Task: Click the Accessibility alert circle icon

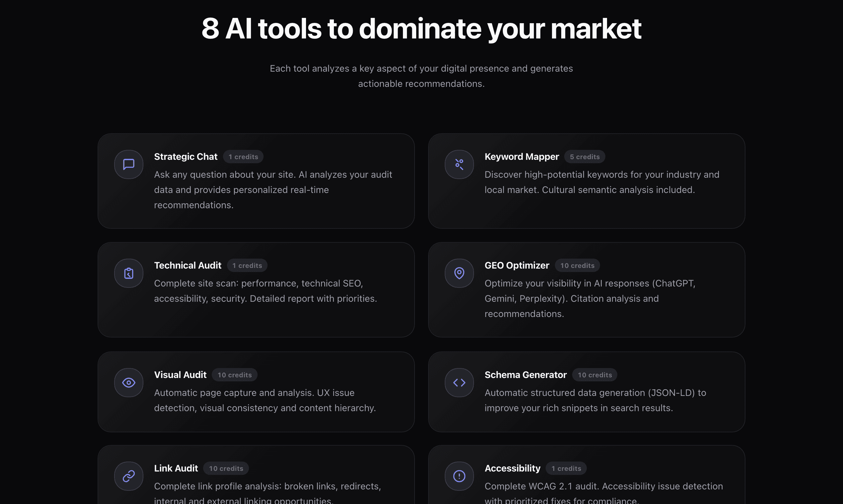Action: pos(459,476)
